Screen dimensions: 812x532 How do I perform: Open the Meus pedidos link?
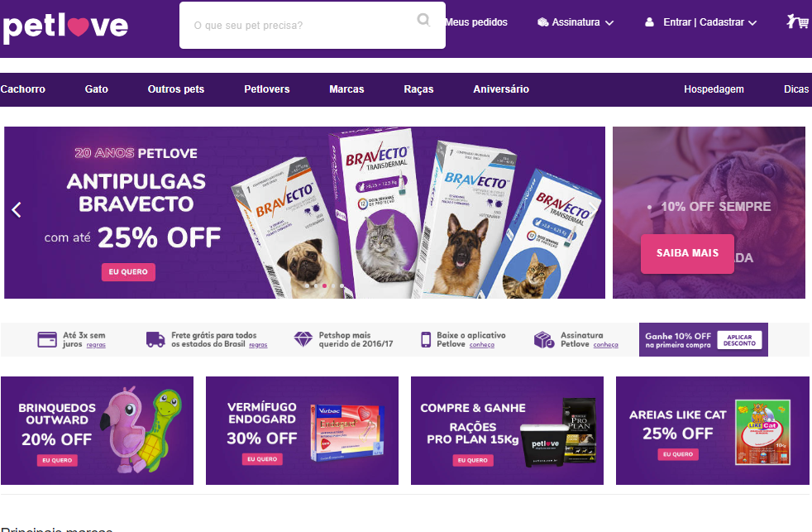point(476,22)
